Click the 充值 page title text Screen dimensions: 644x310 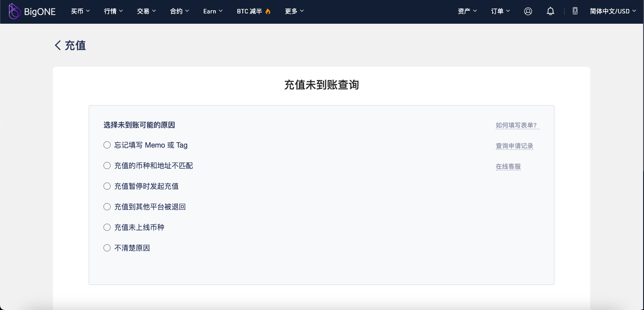tap(75, 45)
